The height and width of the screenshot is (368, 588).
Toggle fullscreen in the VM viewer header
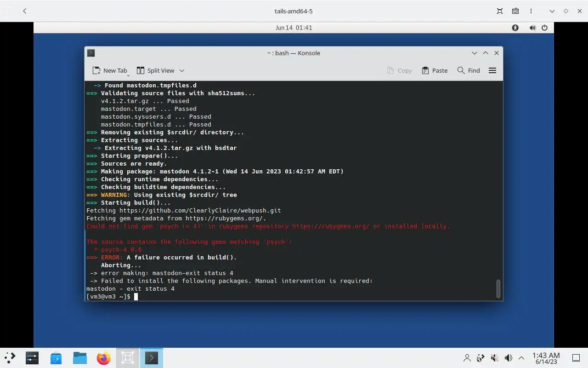click(500, 11)
